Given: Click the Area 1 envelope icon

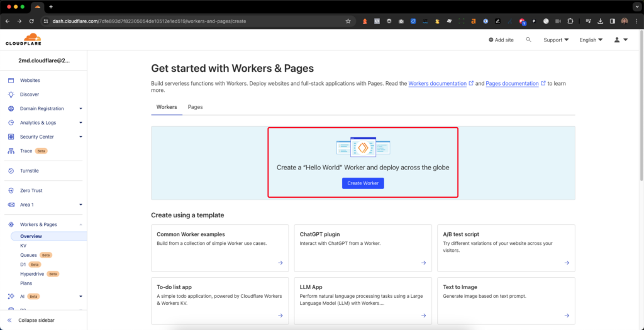Looking at the screenshot, I should click(11, 205).
